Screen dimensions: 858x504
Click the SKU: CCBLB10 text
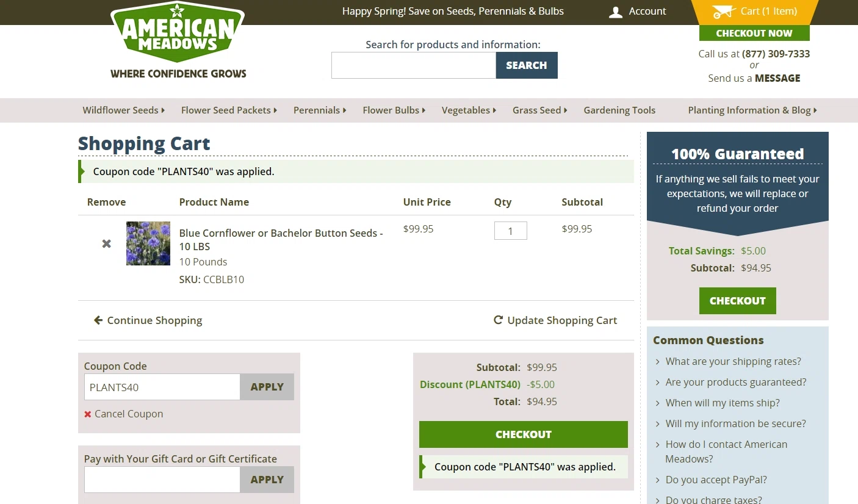coord(212,279)
